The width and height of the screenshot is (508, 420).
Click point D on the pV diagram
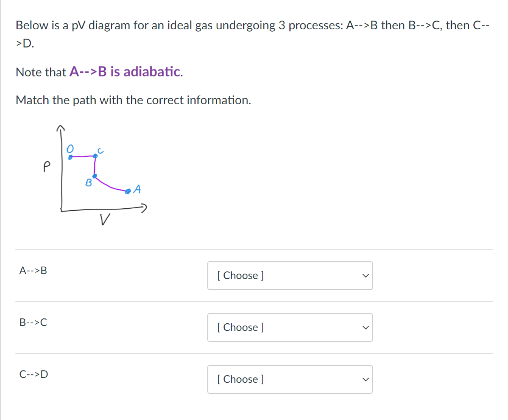pos(70,157)
